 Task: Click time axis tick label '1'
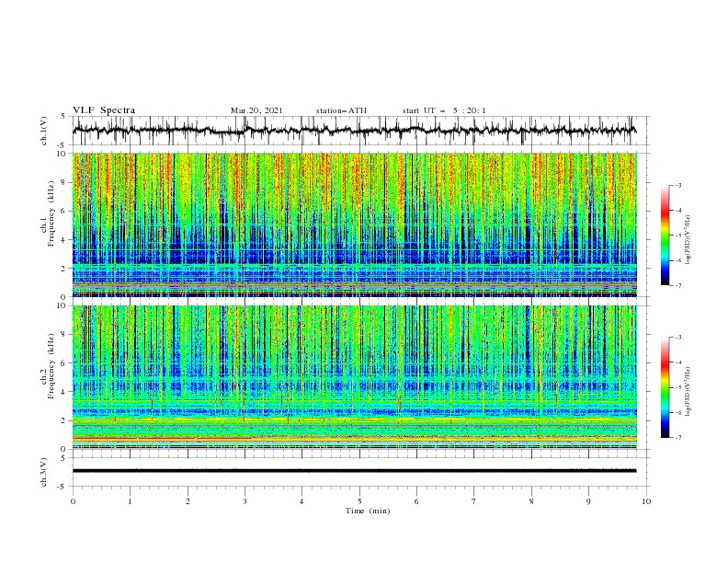(130, 501)
